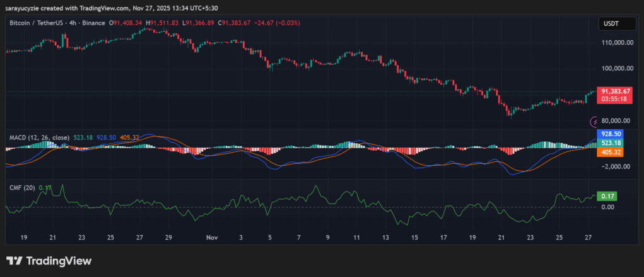Click the 100,000.00 price axis level
The image size is (644, 277).
pos(615,68)
